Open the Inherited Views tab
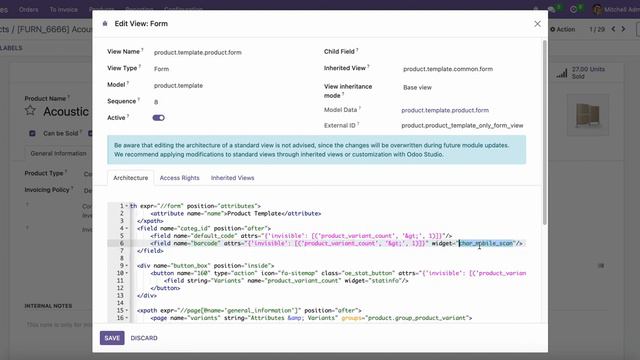Image resolution: width=640 pixels, height=360 pixels. point(233,178)
